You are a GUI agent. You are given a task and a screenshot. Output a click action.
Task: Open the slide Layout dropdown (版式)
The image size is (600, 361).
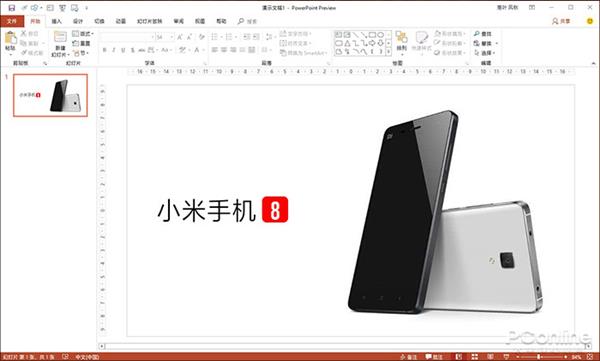coord(83,34)
